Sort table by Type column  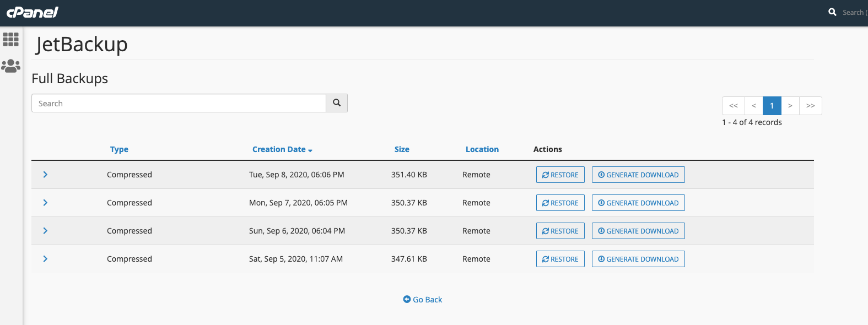(x=119, y=149)
